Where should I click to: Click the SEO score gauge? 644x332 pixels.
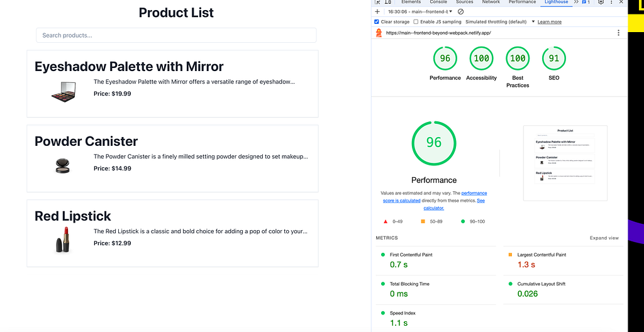(x=553, y=58)
